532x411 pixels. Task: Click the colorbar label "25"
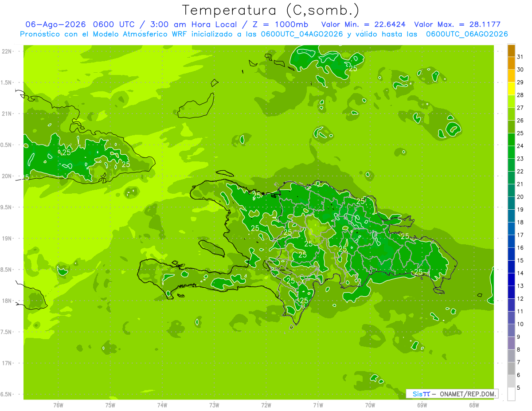click(520, 133)
